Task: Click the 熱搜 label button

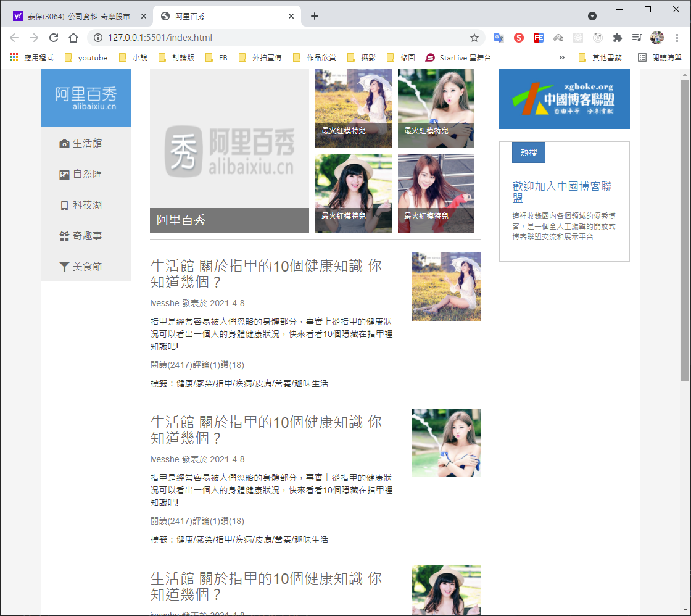Action: coord(529,152)
